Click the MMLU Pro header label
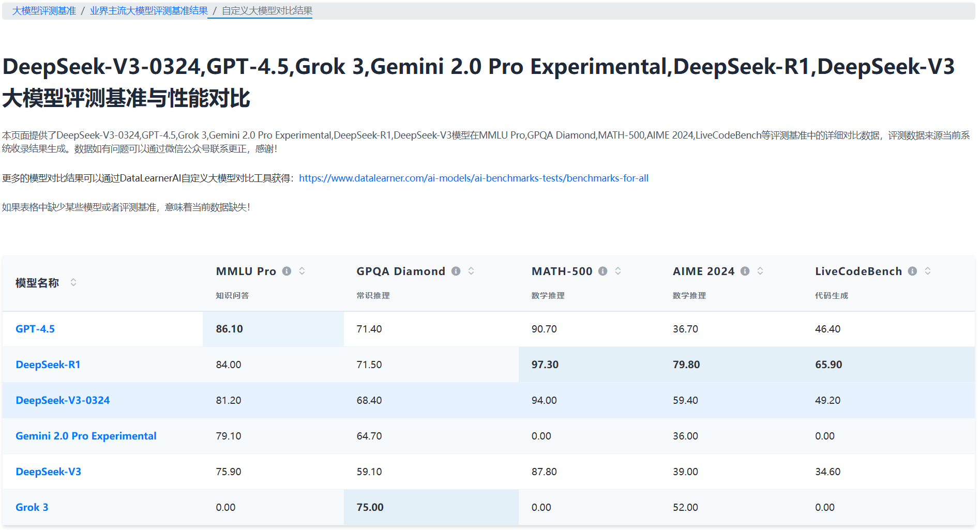The width and height of the screenshot is (980, 530). (x=246, y=271)
